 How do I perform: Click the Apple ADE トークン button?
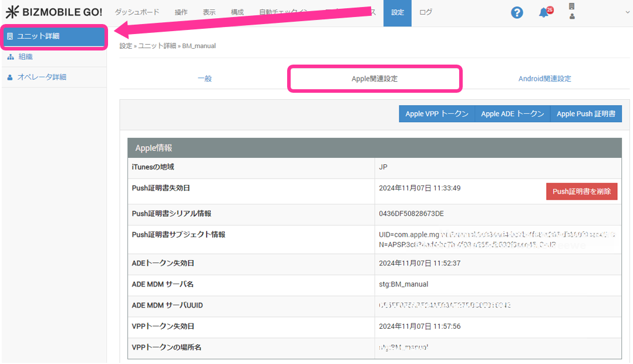click(512, 114)
